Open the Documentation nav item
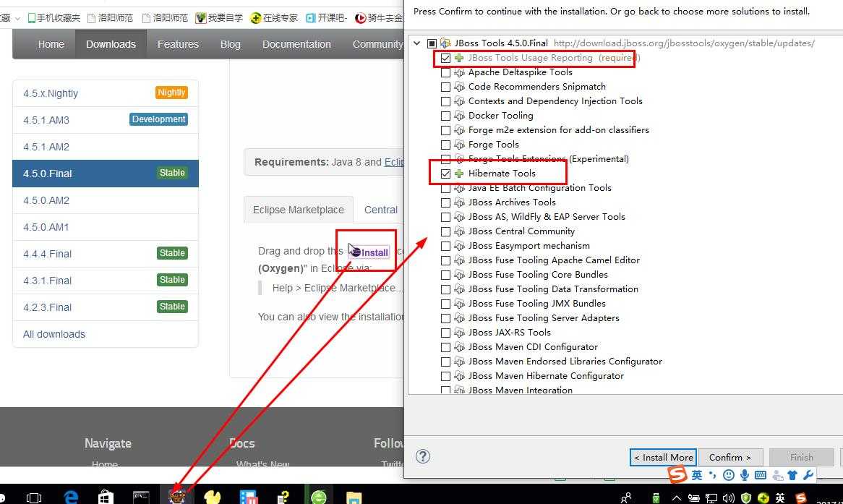This screenshot has height=504, width=843. click(296, 44)
